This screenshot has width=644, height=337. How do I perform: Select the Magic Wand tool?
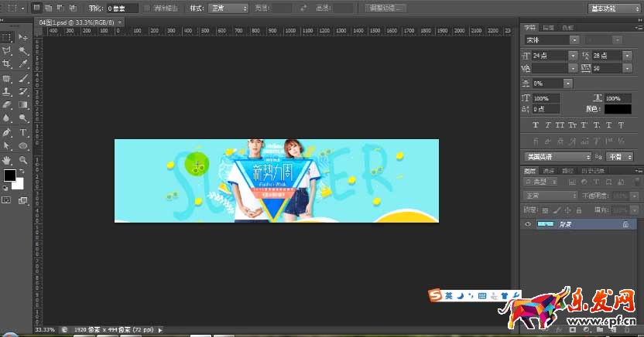23,51
